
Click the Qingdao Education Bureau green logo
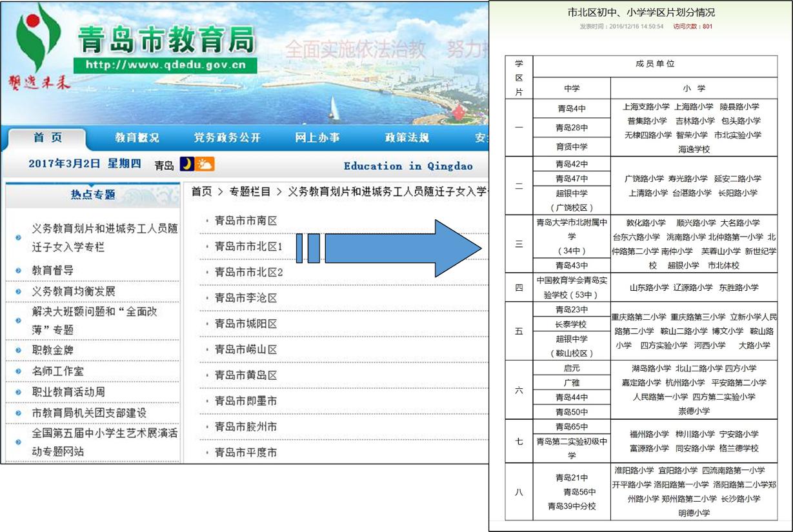(38, 40)
